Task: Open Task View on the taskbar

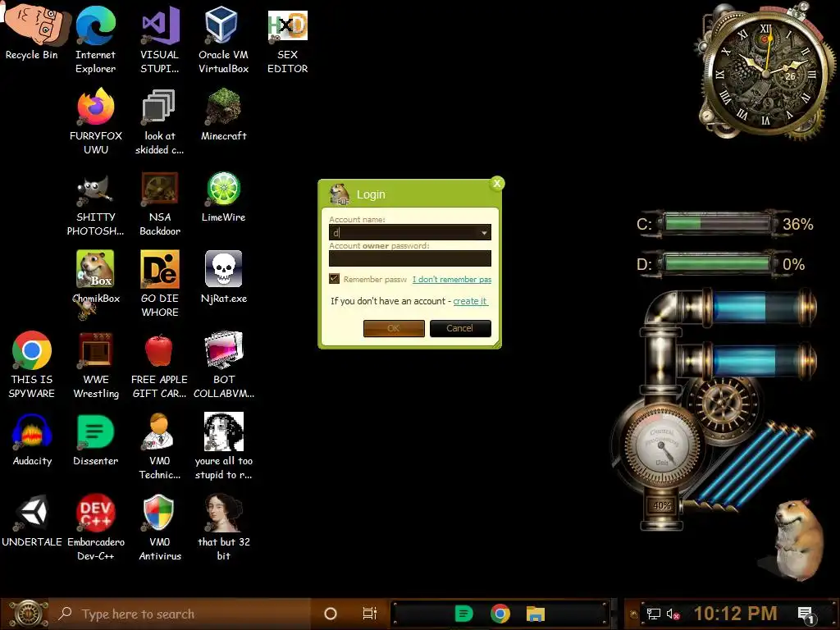Action: coord(369,614)
